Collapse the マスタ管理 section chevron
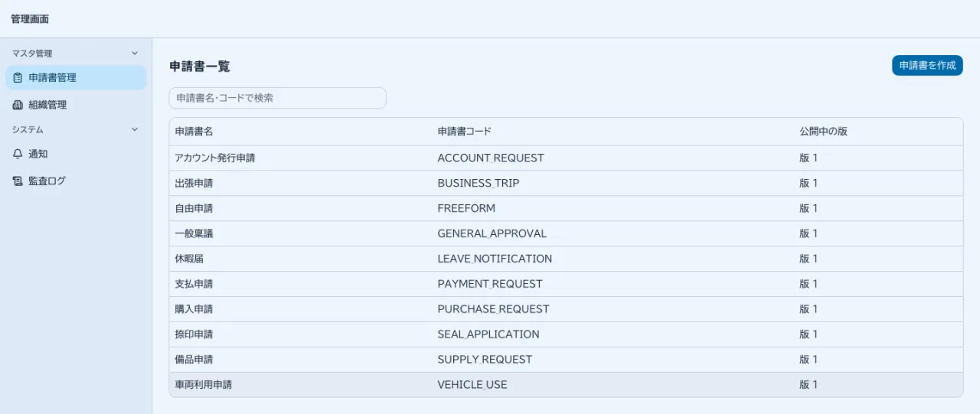Viewport: 980px width, 414px height. [x=135, y=54]
